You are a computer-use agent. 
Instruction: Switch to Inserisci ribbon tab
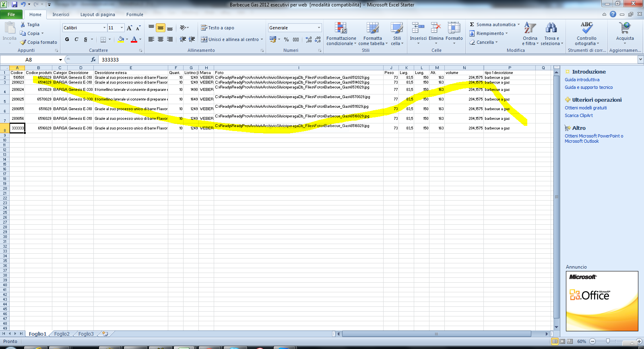coord(61,14)
